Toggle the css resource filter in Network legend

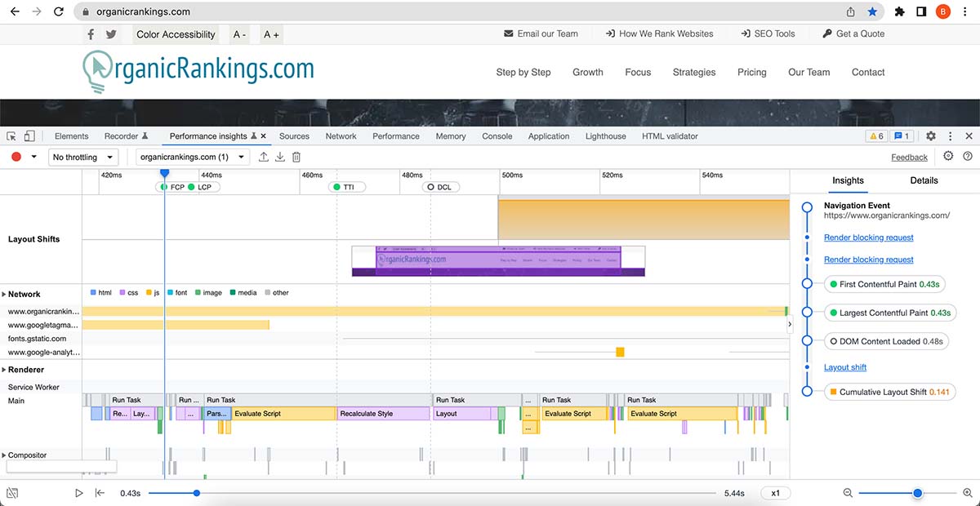coord(128,292)
